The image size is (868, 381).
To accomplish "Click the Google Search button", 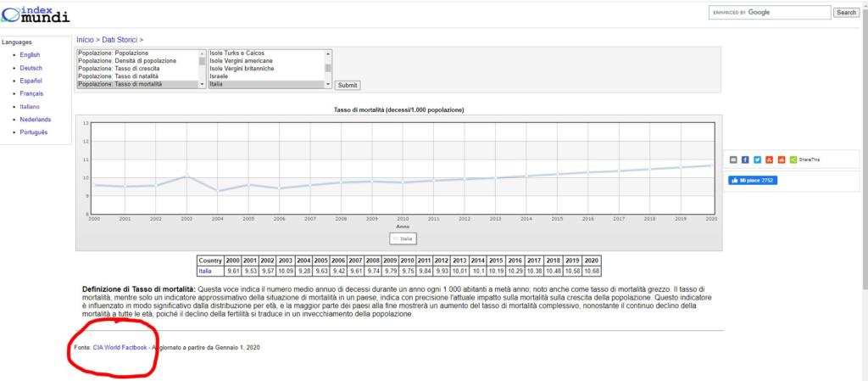I will coord(846,13).
